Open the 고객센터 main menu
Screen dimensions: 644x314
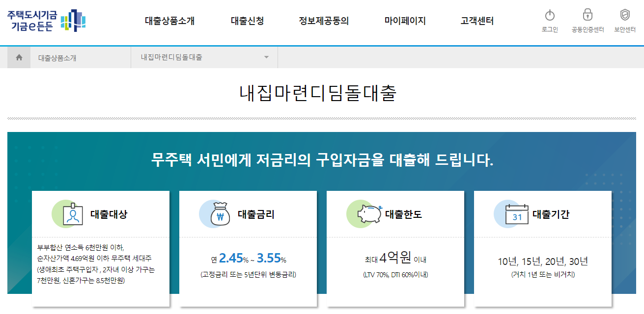pos(477,21)
